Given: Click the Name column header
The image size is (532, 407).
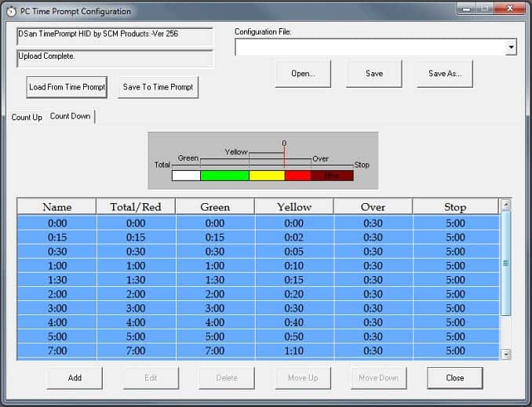Looking at the screenshot, I should [x=57, y=207].
